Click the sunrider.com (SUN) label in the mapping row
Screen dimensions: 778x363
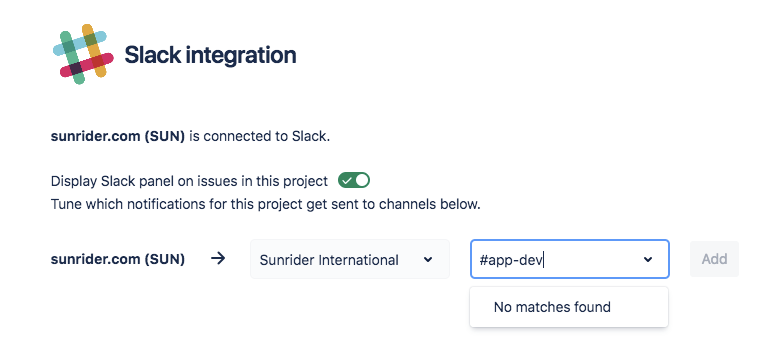point(118,259)
